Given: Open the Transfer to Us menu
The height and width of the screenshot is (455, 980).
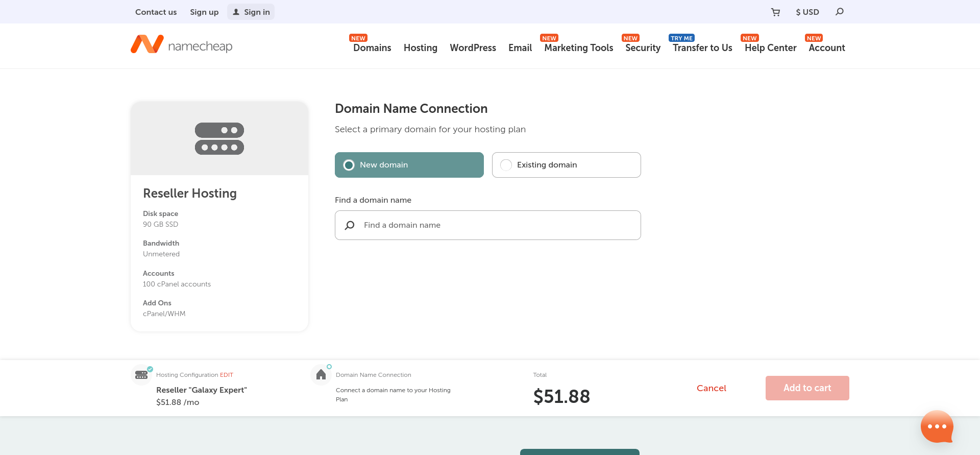Looking at the screenshot, I should pyautogui.click(x=702, y=47).
